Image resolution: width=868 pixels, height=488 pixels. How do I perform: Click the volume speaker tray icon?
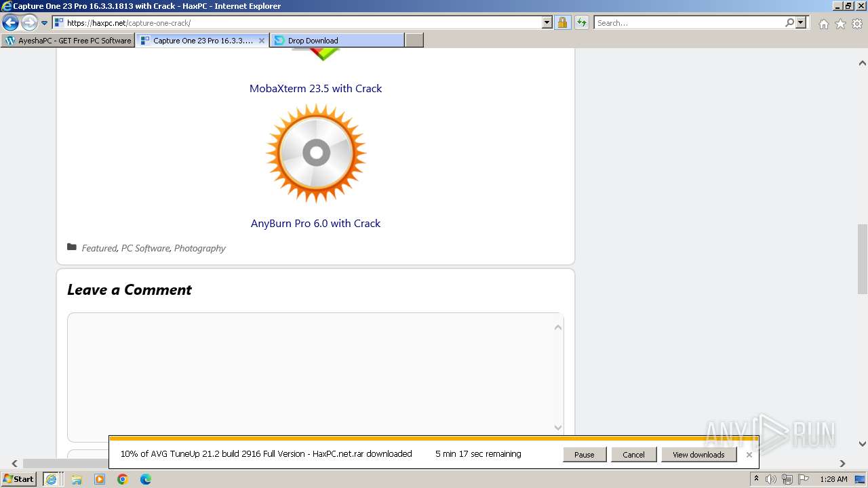point(771,479)
